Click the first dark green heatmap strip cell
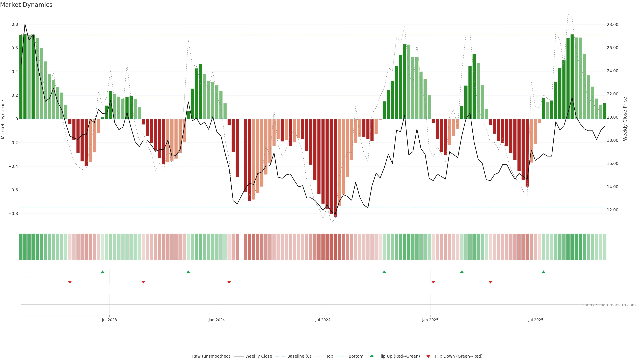 pyautogui.click(x=21, y=247)
